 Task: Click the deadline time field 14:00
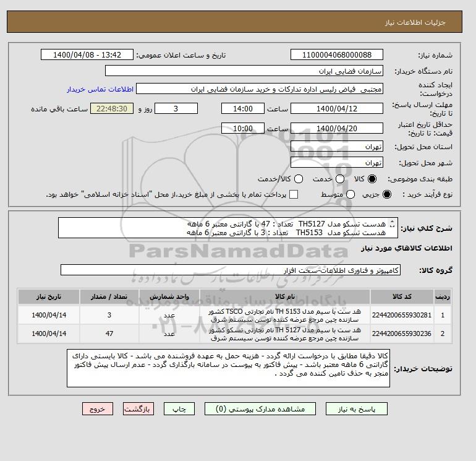(x=243, y=108)
